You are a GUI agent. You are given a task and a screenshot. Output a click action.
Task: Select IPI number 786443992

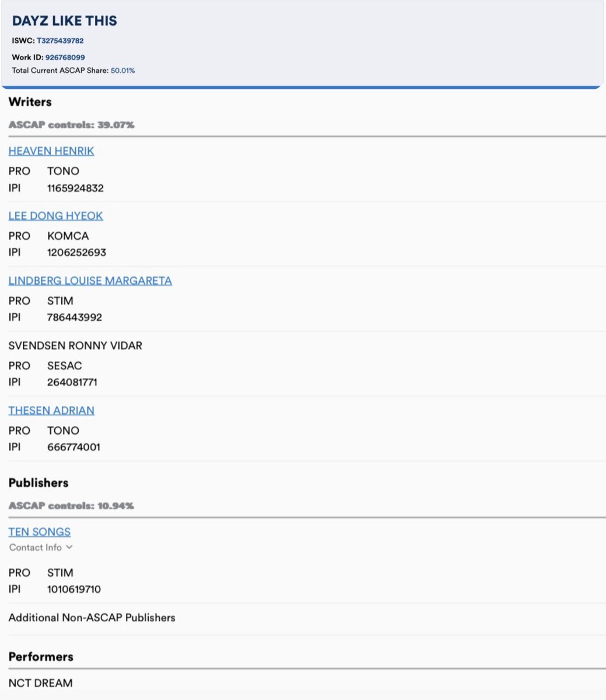pos(75,317)
